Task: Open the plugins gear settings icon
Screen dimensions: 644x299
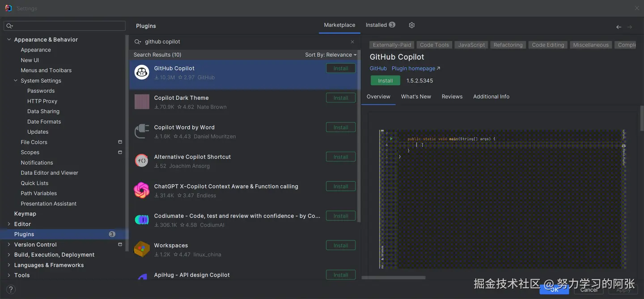Action: click(x=412, y=25)
